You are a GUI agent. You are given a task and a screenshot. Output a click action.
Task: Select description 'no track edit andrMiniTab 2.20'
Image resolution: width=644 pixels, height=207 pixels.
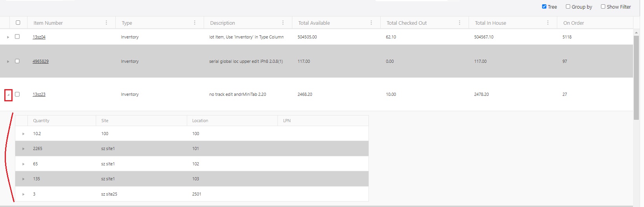pos(237,94)
